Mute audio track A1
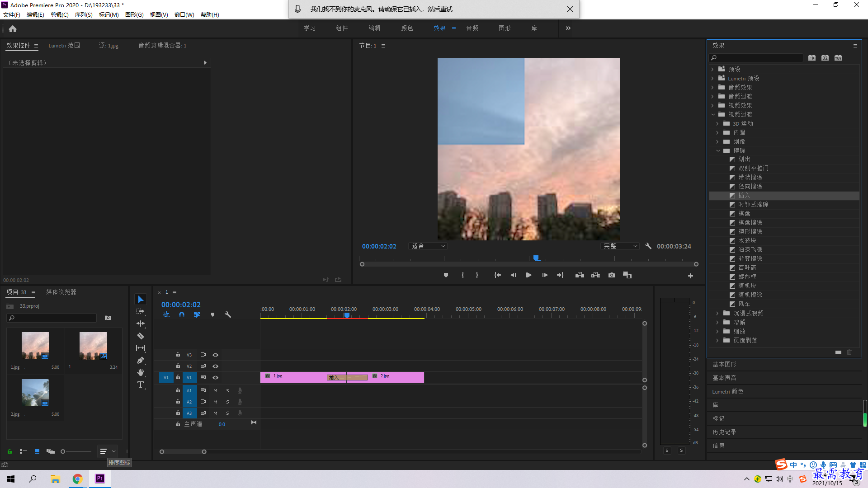Viewport: 868px width, 488px height. (215, 390)
